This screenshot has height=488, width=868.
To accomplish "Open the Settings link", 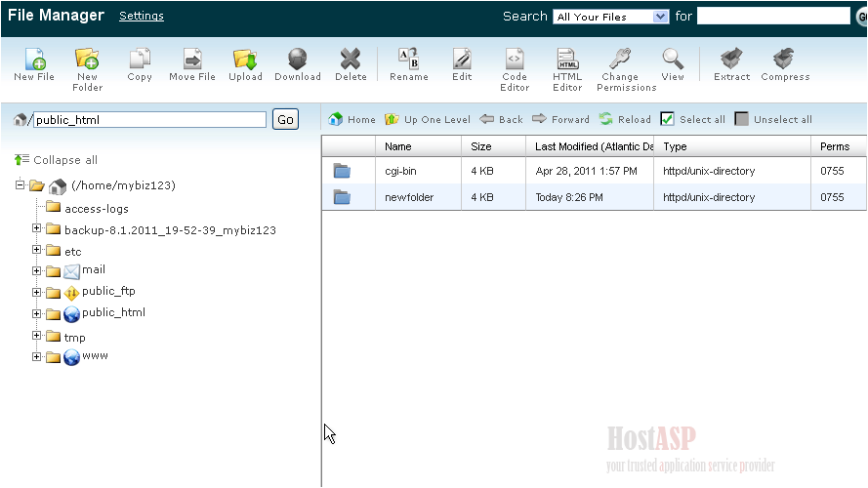I will tap(142, 16).
